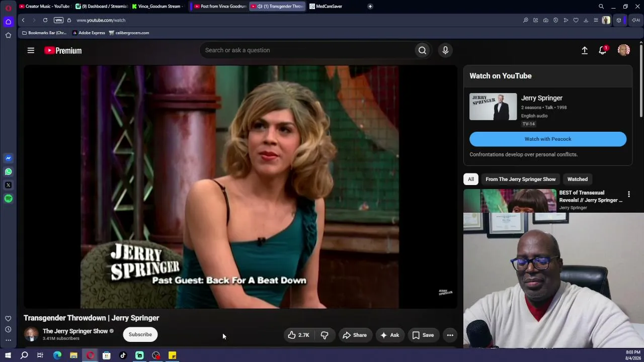
Task: Go back with the browser back arrow
Action: click(23, 20)
